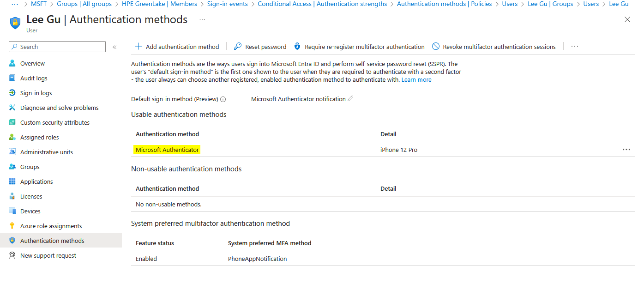Collapse the left sidebar menu

114,47
